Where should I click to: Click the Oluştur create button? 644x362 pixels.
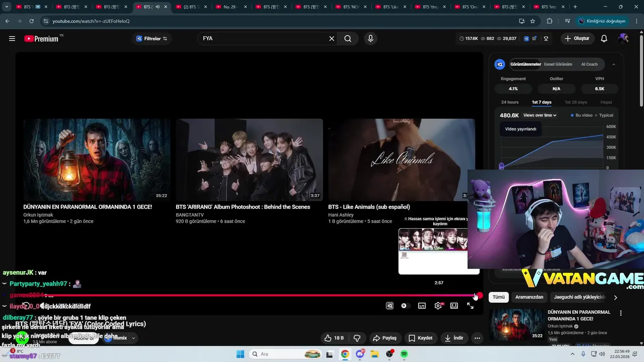point(577,39)
